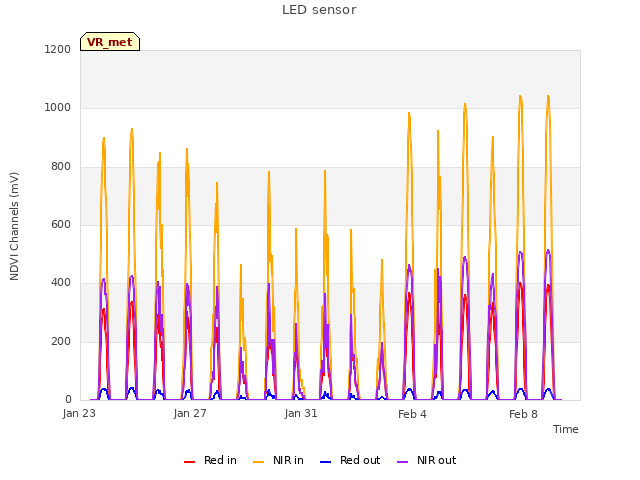Image resolution: width=640 pixels, height=480 pixels.
Task: Click the purple NIR out legend marker
Action: (x=402, y=462)
